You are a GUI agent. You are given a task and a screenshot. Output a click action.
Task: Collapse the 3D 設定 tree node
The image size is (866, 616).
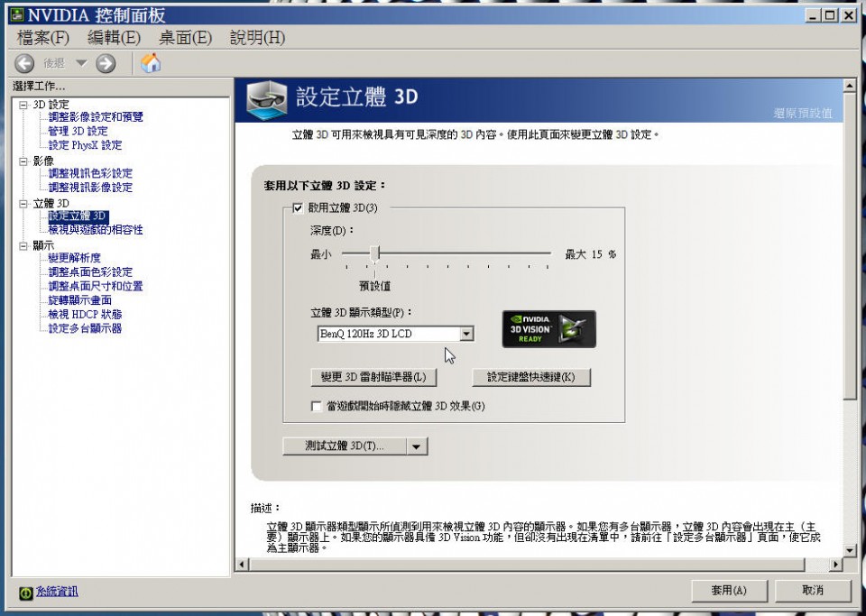(23, 105)
